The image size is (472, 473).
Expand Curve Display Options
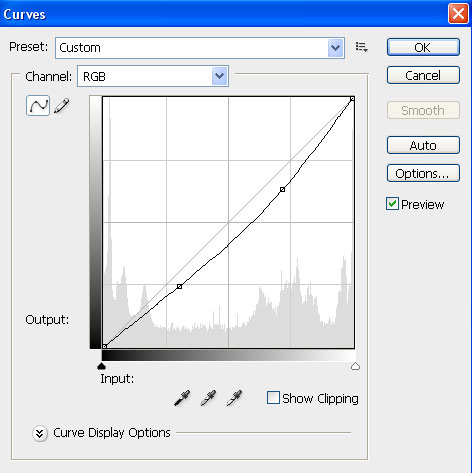click(40, 433)
